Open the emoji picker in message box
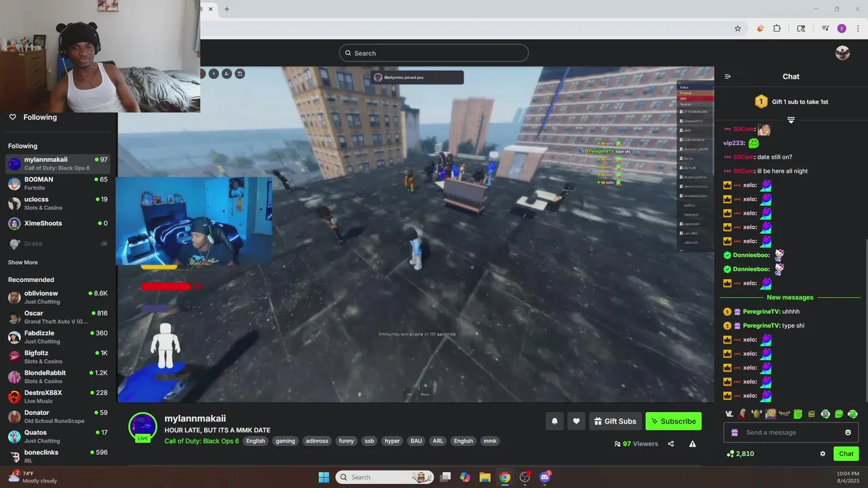Viewport: 868px width, 488px height. [848, 432]
